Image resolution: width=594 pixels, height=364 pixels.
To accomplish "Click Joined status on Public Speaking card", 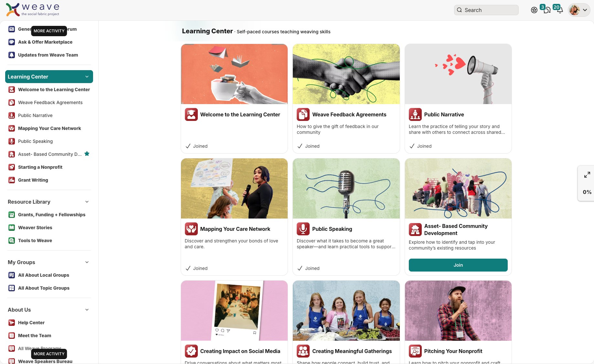I will 308,268.
